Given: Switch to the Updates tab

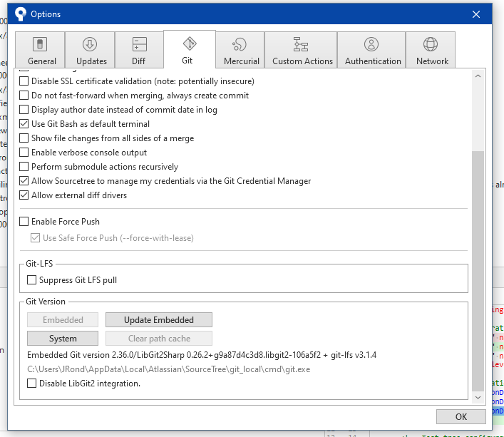Looking at the screenshot, I should pyautogui.click(x=90, y=50).
